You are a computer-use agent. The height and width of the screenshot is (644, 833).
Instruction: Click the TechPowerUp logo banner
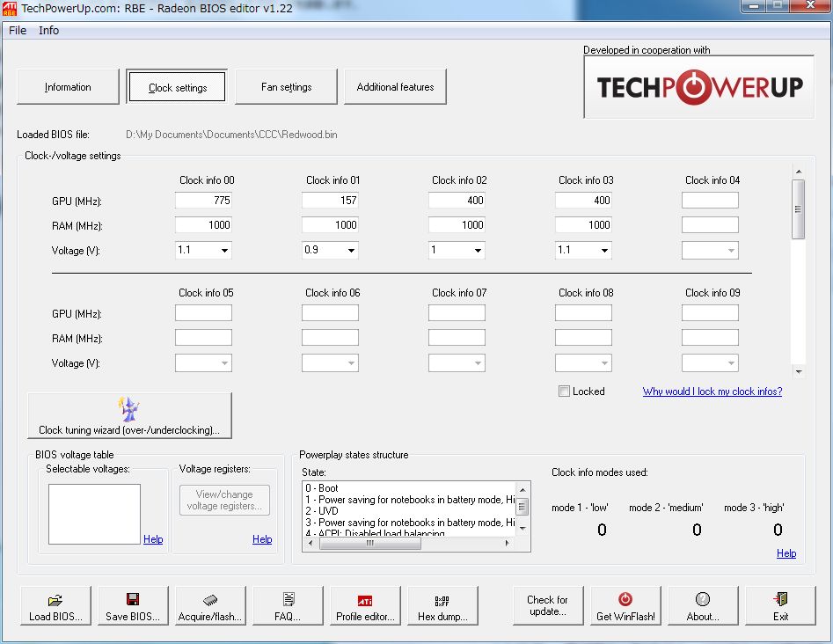tap(698, 86)
